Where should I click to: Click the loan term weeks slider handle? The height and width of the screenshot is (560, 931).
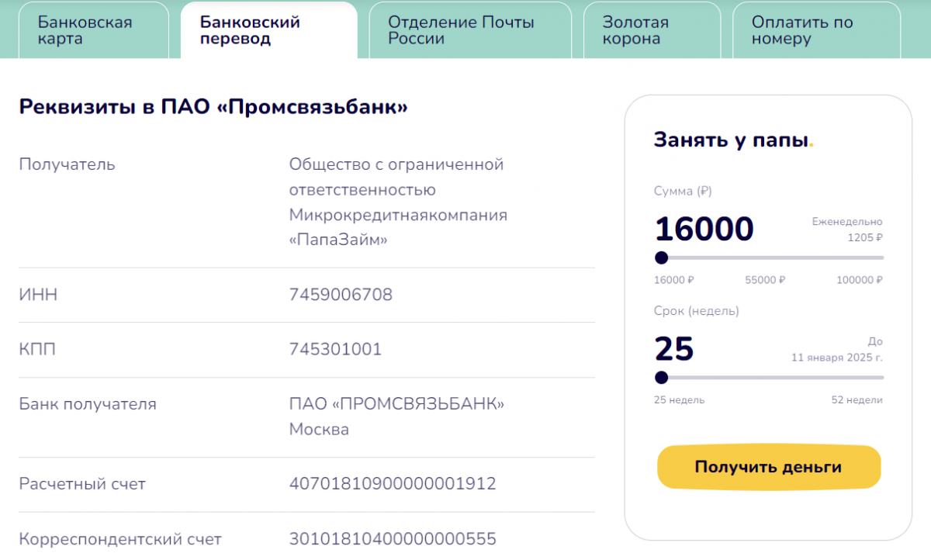(x=661, y=378)
